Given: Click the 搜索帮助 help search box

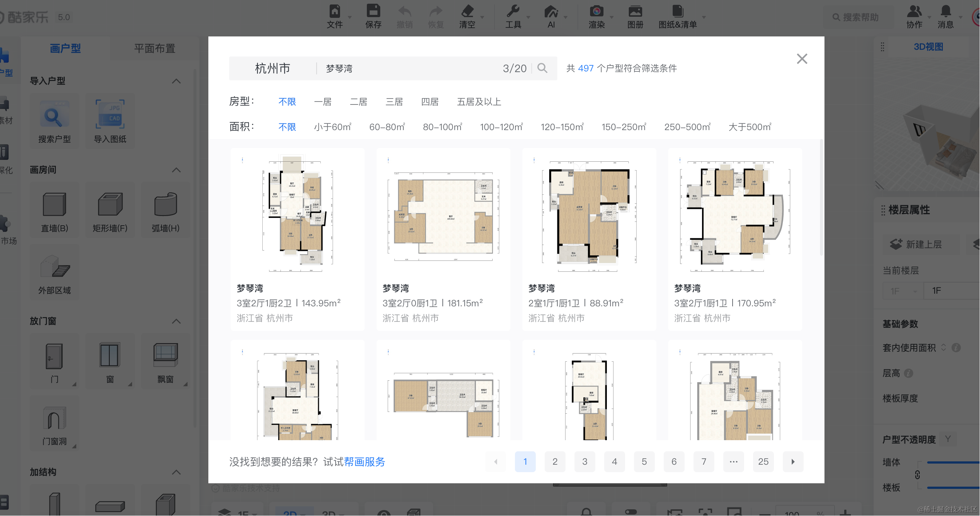Looking at the screenshot, I should pyautogui.click(x=858, y=17).
